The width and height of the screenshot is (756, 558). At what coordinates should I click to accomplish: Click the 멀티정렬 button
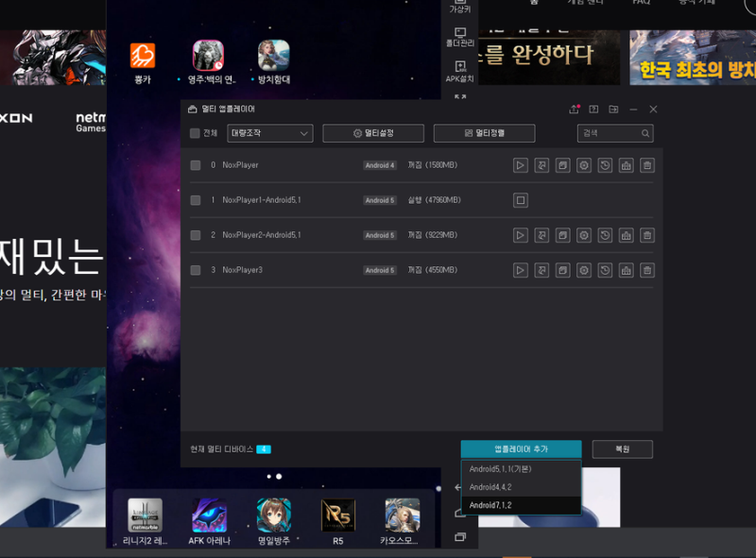pos(484,133)
